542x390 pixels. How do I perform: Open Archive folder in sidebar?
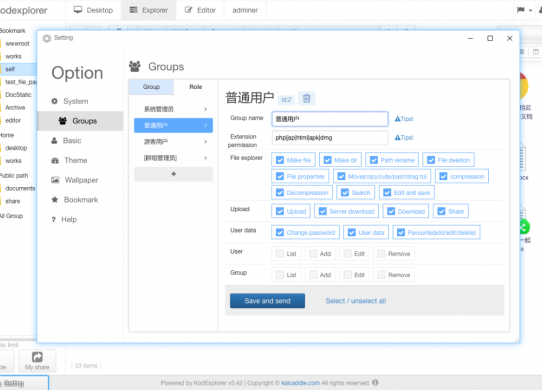(x=15, y=108)
